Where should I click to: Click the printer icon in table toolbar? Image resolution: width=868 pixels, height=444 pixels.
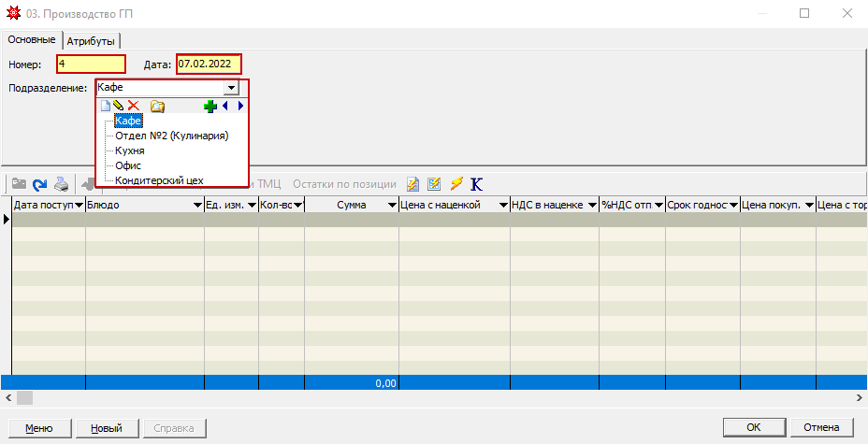click(x=61, y=184)
